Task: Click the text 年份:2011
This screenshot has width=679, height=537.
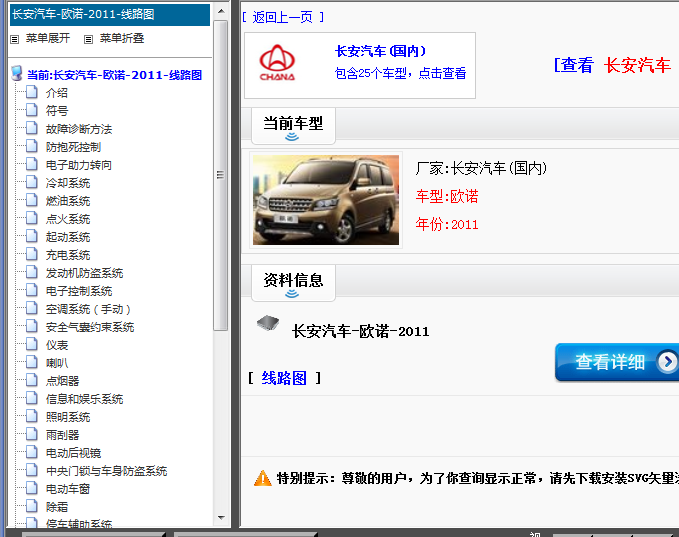Action: point(447,224)
